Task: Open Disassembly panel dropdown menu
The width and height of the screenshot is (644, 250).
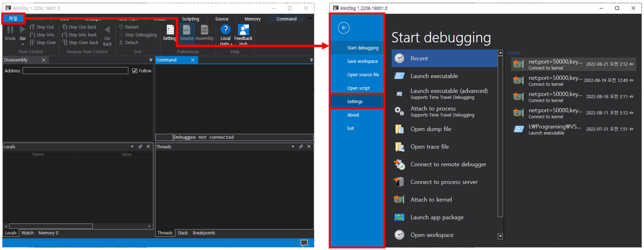Action: 151,60
